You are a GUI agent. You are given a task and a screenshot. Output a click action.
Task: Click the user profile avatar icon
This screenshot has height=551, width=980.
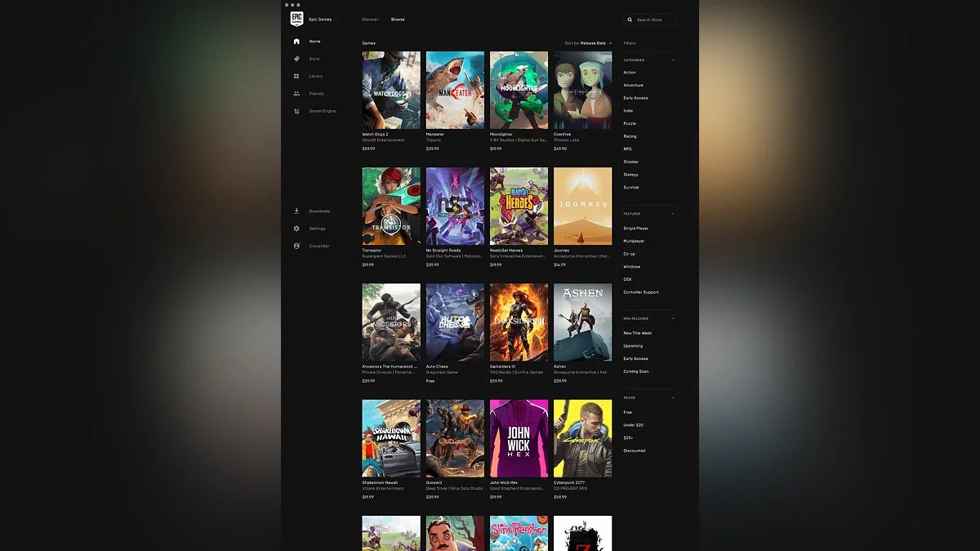point(296,246)
